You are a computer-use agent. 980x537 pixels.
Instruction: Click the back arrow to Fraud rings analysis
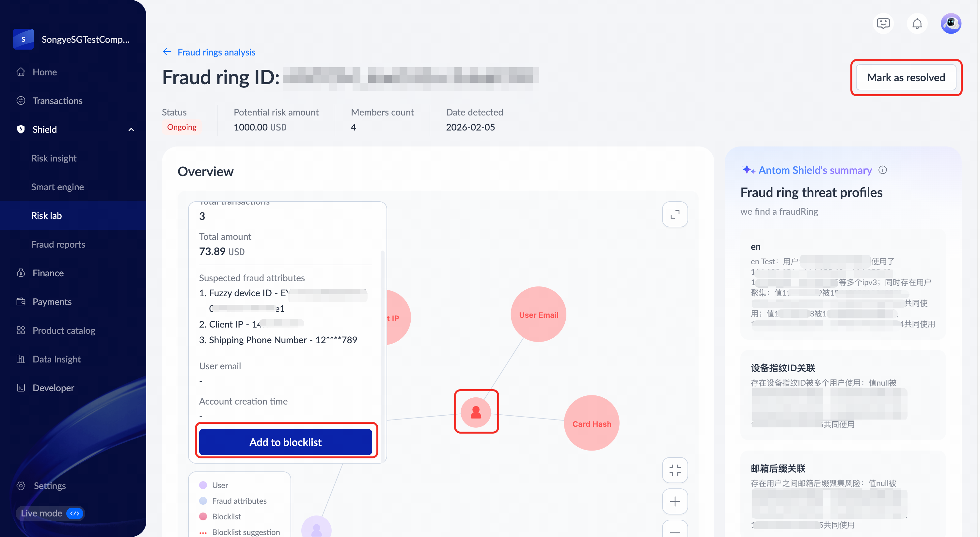(167, 52)
